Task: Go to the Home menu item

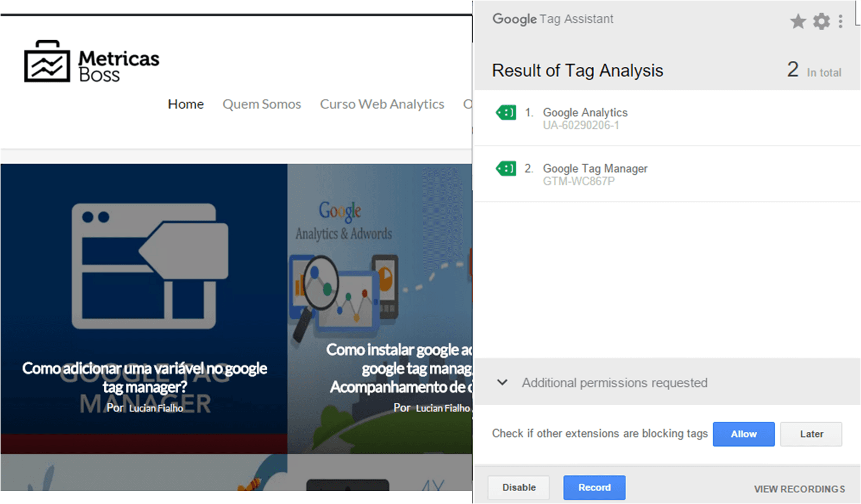Action: [x=186, y=104]
